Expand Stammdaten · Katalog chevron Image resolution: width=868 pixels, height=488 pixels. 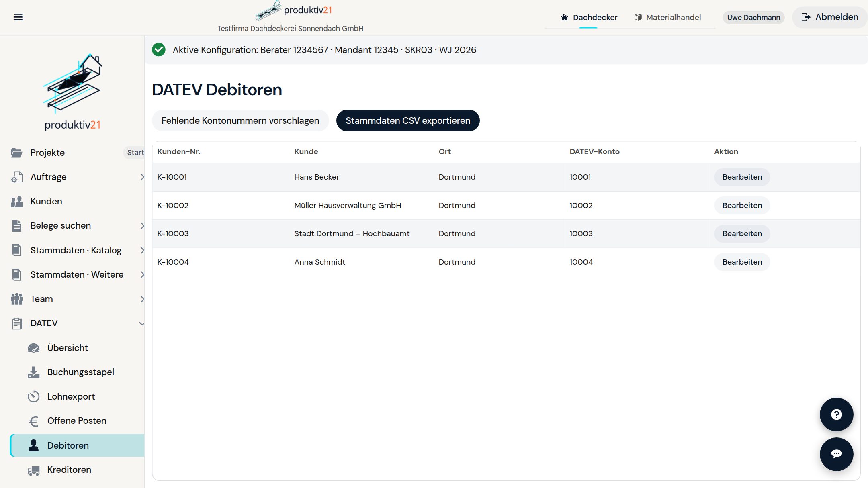tap(142, 250)
